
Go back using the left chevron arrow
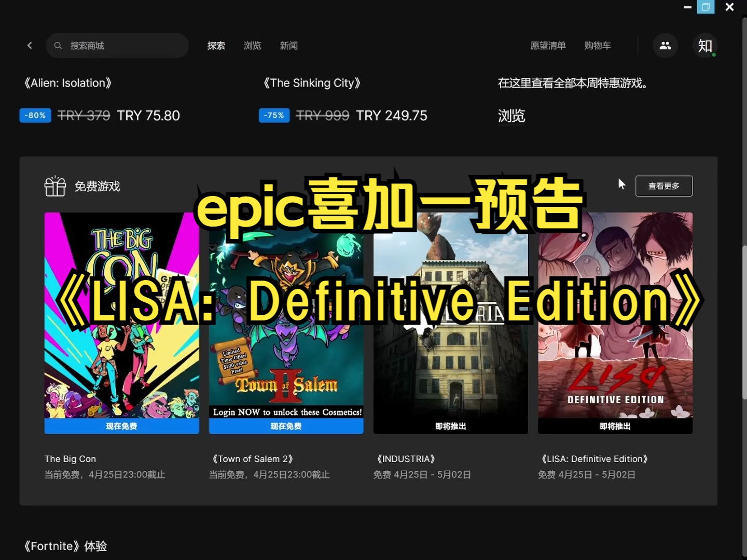click(x=30, y=46)
